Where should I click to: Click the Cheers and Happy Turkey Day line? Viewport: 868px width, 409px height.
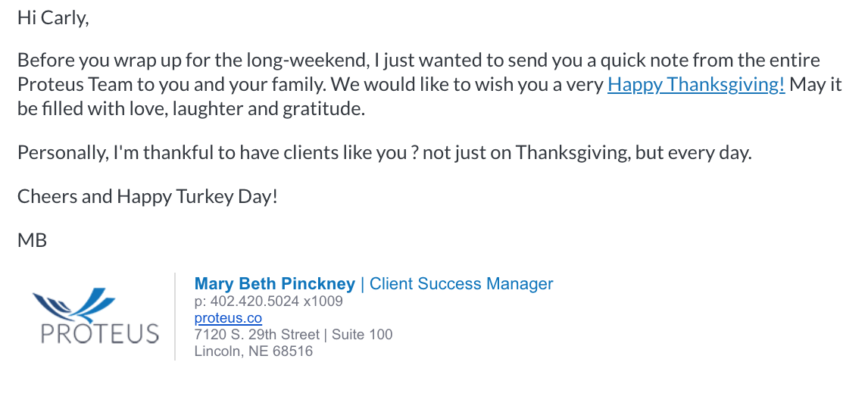click(147, 197)
